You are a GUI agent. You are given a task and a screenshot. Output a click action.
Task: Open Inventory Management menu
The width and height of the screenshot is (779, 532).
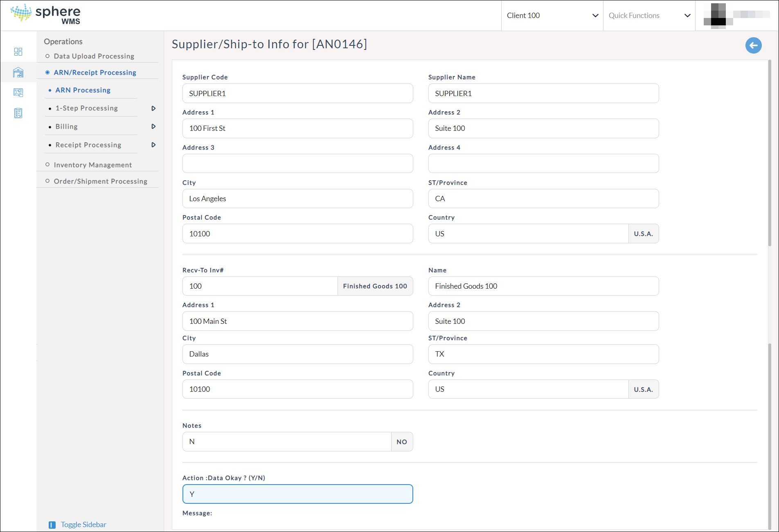click(93, 165)
